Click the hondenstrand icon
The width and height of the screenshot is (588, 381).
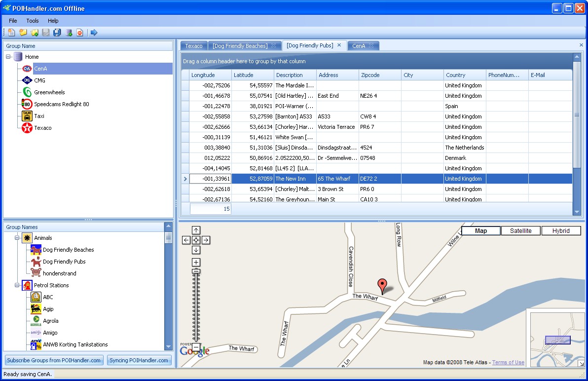pos(36,273)
